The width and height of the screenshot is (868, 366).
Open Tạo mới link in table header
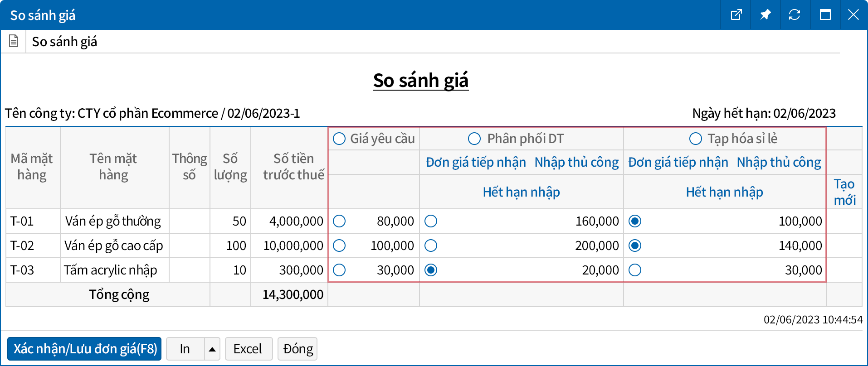pyautogui.click(x=844, y=192)
